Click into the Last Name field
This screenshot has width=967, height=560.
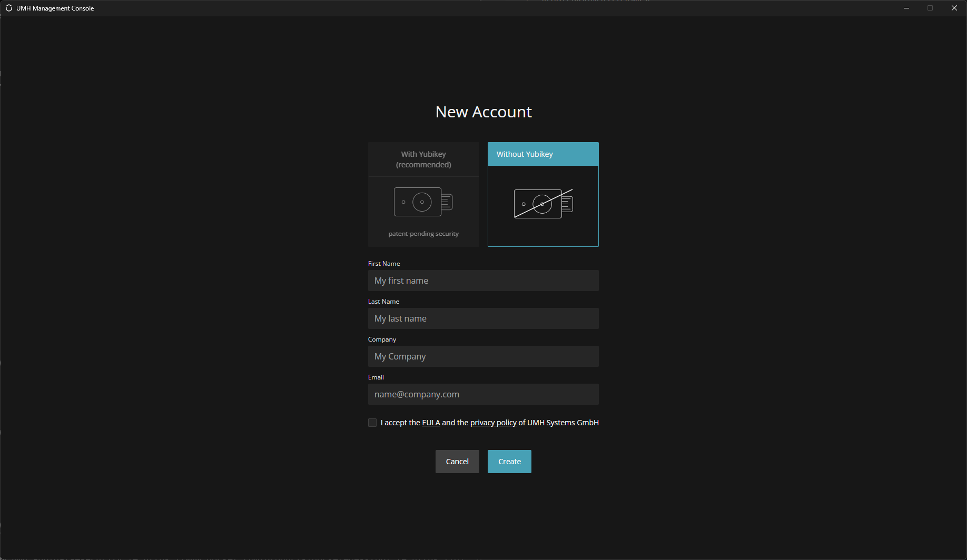483,318
